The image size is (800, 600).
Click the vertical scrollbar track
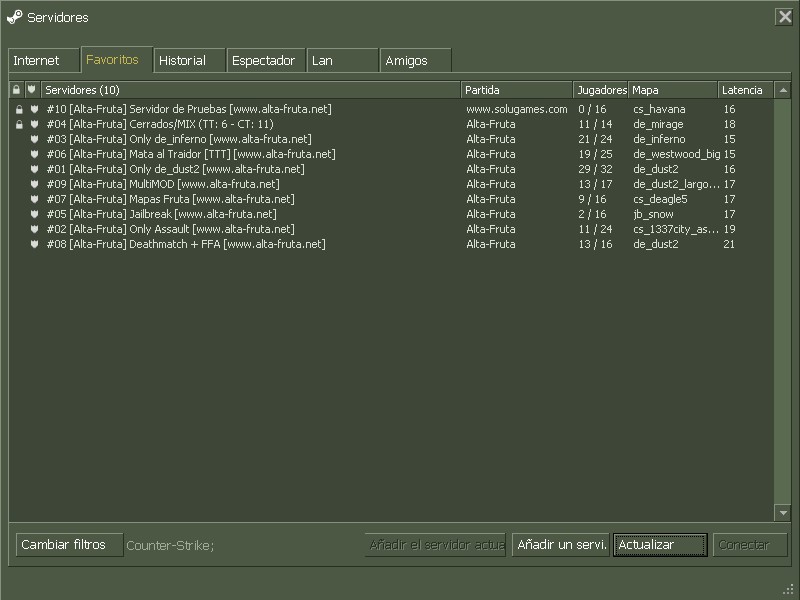pos(783,302)
